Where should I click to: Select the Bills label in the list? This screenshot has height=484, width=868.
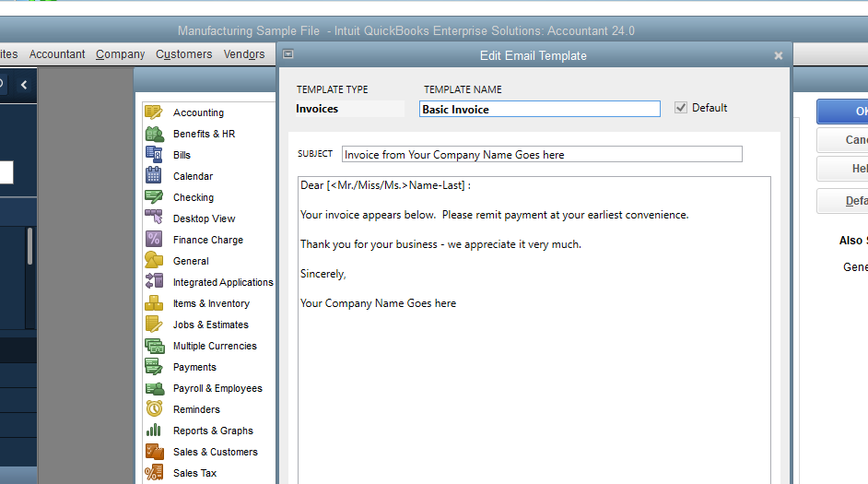pos(182,155)
